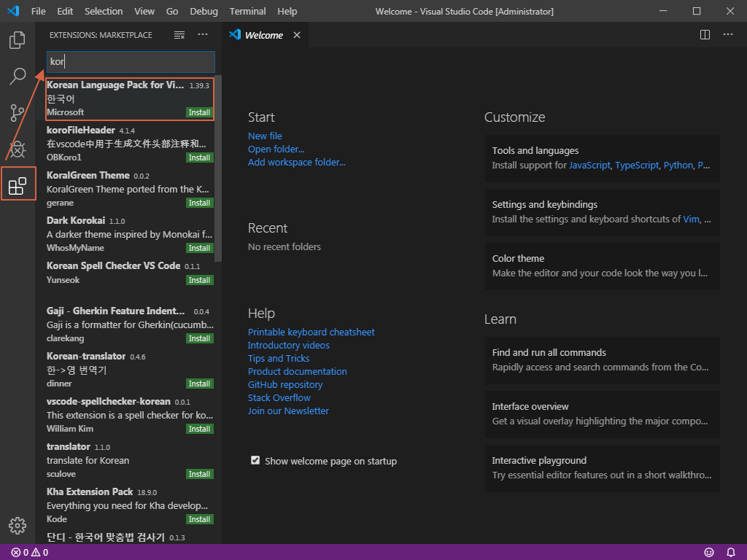Install the KoralGreen Theme extension
The width and height of the screenshot is (747, 560).
199,203
